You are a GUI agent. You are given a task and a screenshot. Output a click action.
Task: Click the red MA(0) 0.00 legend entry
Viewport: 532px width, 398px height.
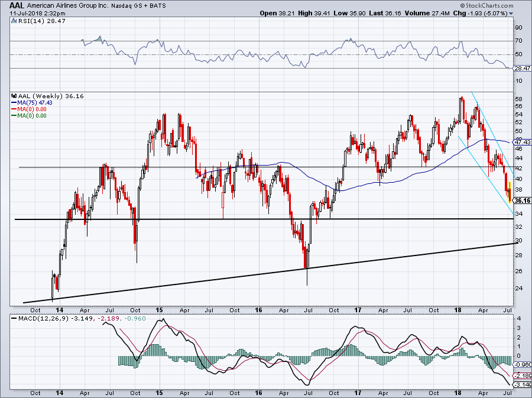(x=29, y=109)
